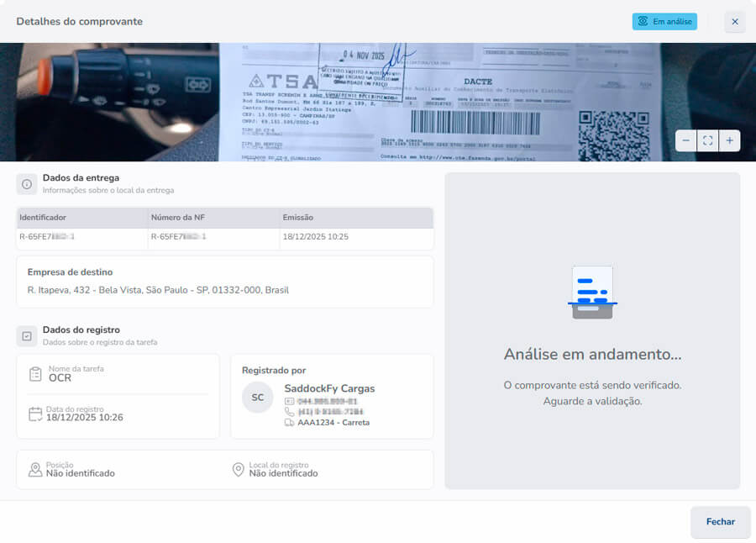Viewport: 756px width, 543px height.
Task: Zoom in the receipt image with plus button
Action: pos(729,140)
